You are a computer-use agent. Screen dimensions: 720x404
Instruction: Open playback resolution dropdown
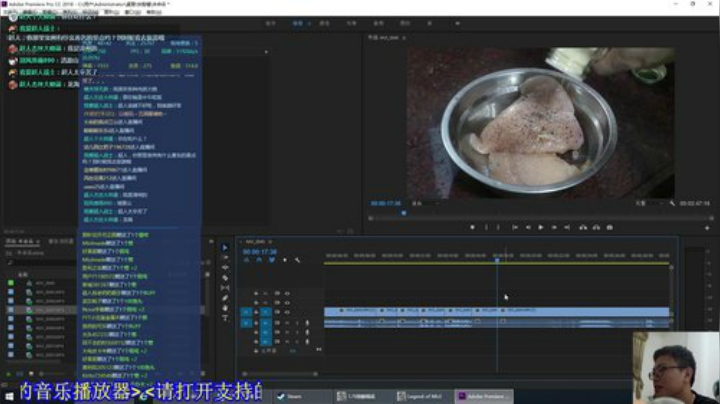pyautogui.click(x=650, y=203)
